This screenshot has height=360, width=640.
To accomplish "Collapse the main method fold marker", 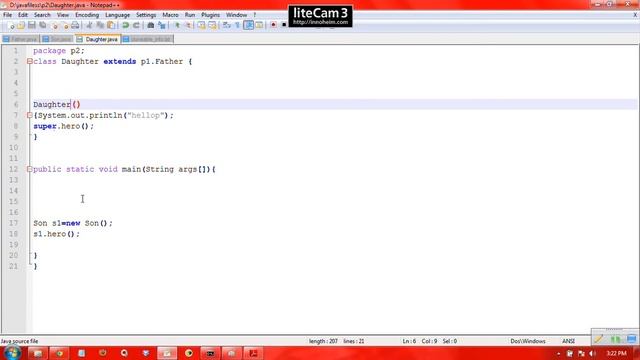I will [x=29, y=169].
